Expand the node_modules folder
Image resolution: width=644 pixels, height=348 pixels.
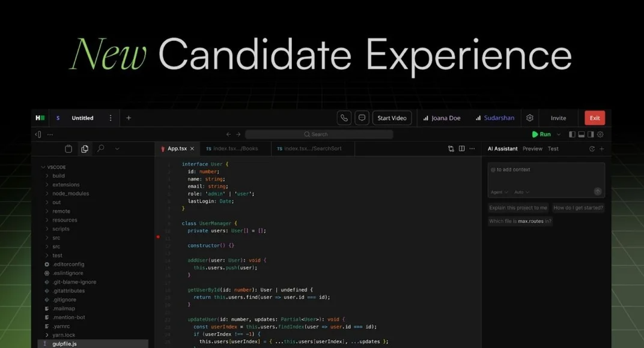click(67, 193)
